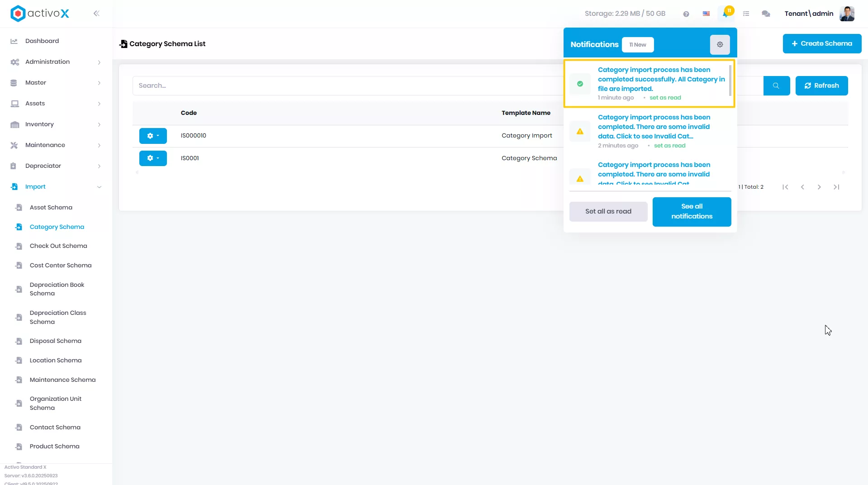This screenshot has width=868, height=485.
Task: Click the Maintenance tools icon
Action: click(x=14, y=145)
